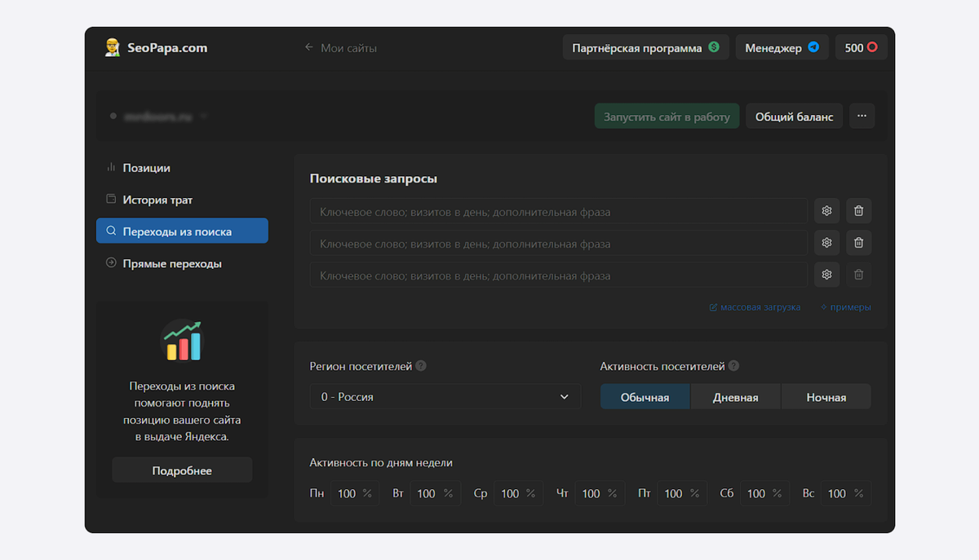The width and height of the screenshot is (979, 560).
Task: Delete the third query row
Action: point(858,275)
